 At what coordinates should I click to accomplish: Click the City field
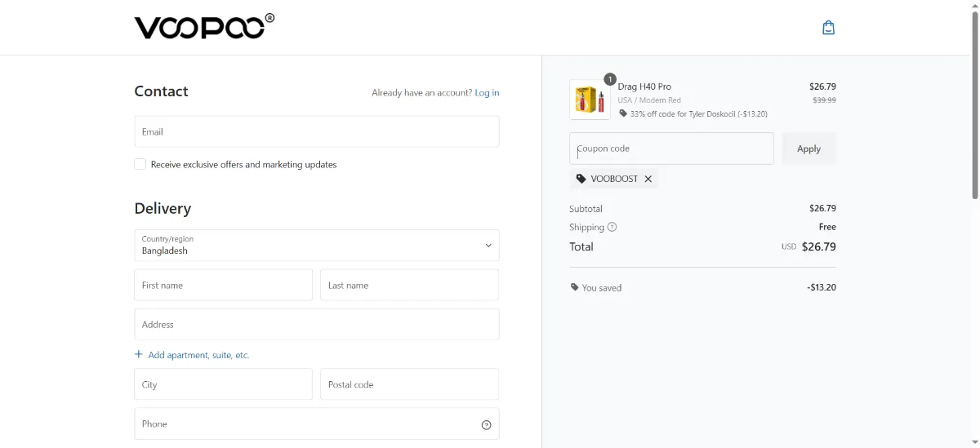point(224,384)
